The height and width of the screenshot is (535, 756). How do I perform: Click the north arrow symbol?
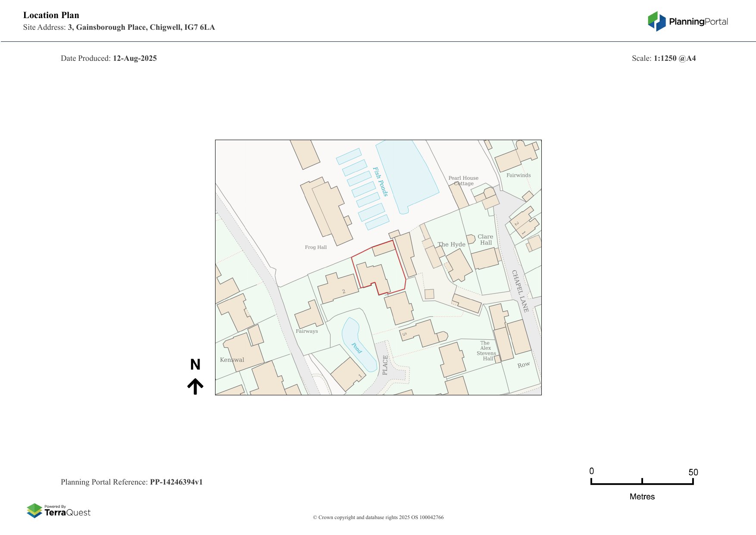click(195, 386)
